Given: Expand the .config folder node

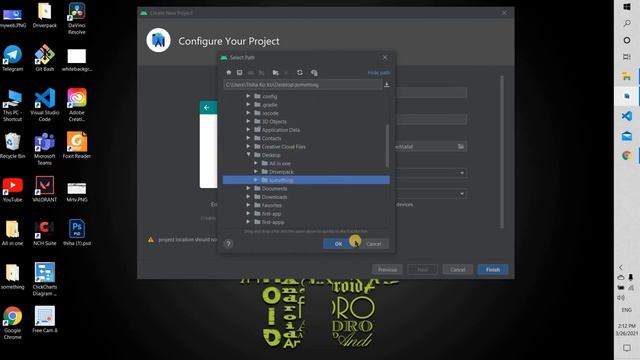Looking at the screenshot, I should coord(248,96).
